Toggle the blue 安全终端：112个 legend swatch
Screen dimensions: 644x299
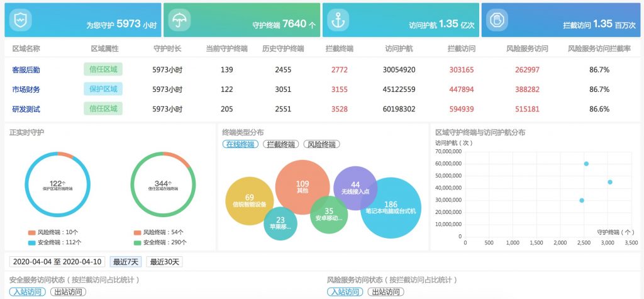32,242
